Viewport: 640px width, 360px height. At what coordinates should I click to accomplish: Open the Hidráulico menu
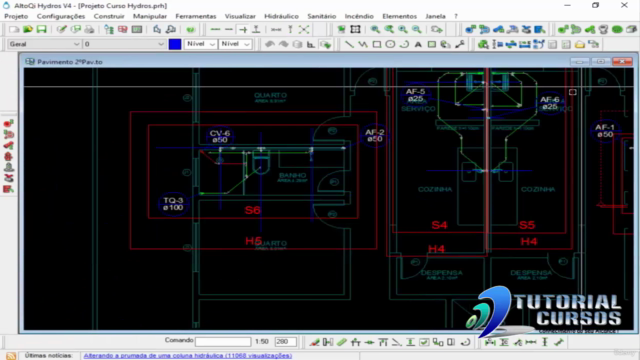[x=281, y=16]
